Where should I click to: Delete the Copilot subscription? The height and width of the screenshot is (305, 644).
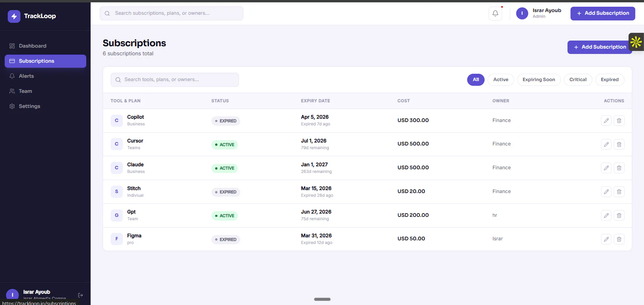pos(619,121)
